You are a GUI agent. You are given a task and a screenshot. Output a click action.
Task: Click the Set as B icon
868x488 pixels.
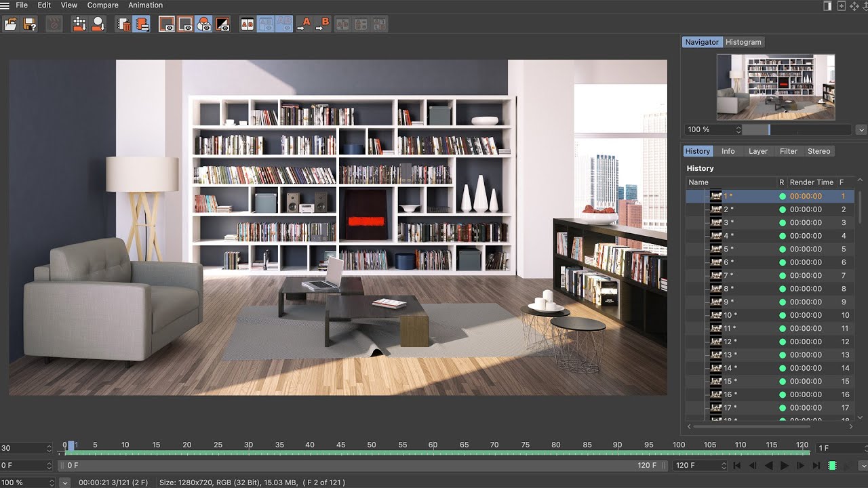pos(323,24)
